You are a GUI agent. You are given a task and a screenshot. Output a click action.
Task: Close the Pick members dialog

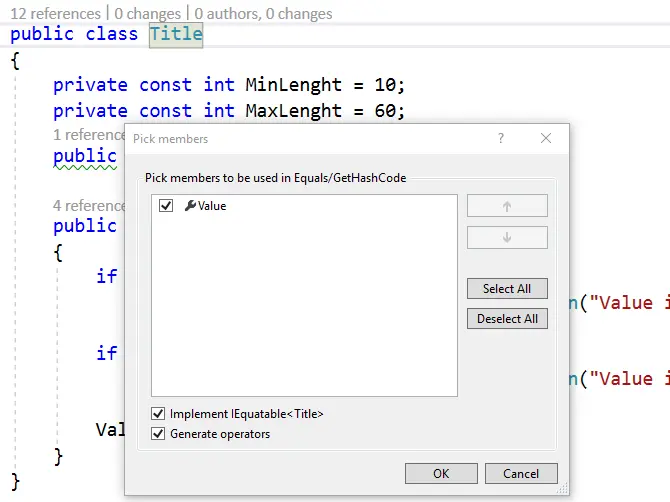point(546,138)
